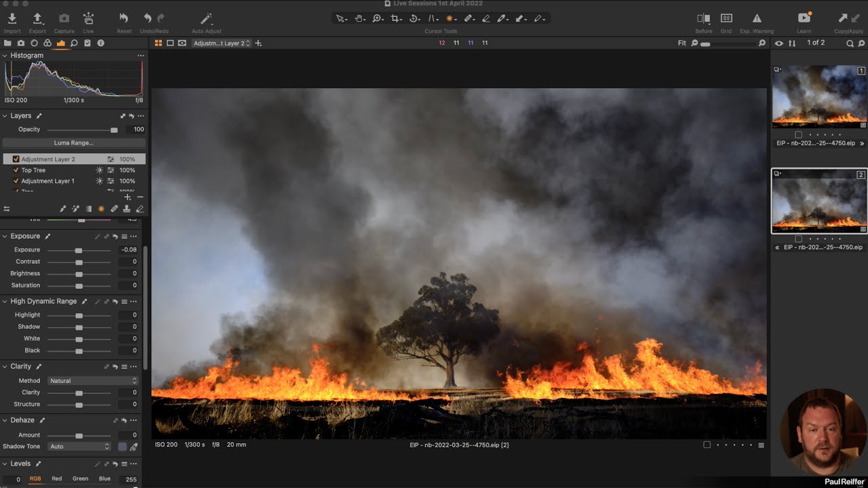
Task: Toggle Exposure Warning
Action: 757,18
